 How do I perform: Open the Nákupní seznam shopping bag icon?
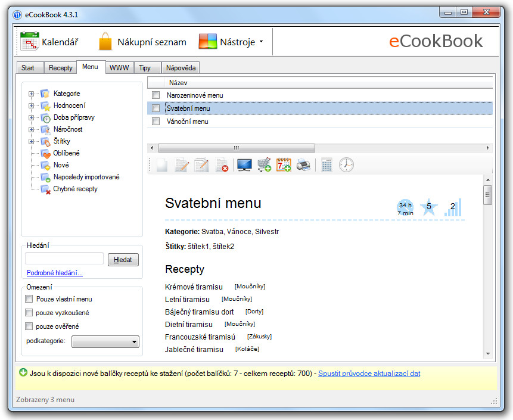pyautogui.click(x=105, y=41)
